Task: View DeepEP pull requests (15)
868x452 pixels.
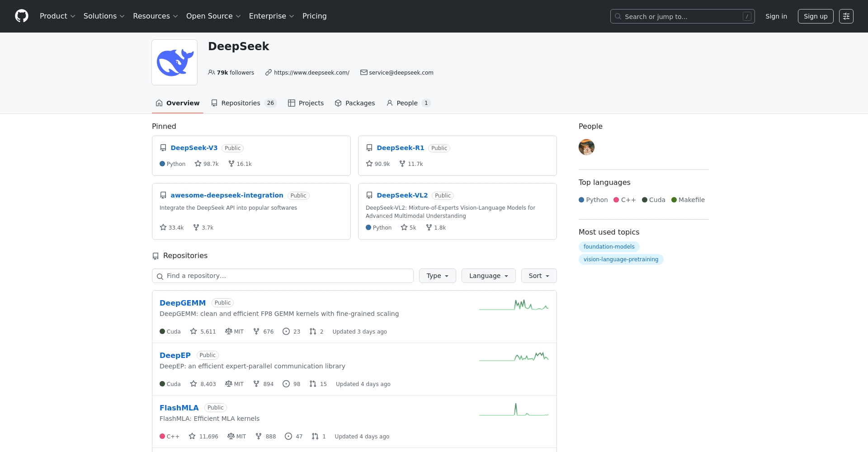Action: pyautogui.click(x=318, y=384)
